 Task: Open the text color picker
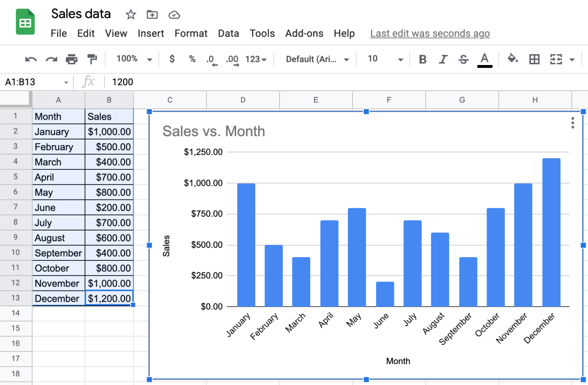(x=485, y=59)
